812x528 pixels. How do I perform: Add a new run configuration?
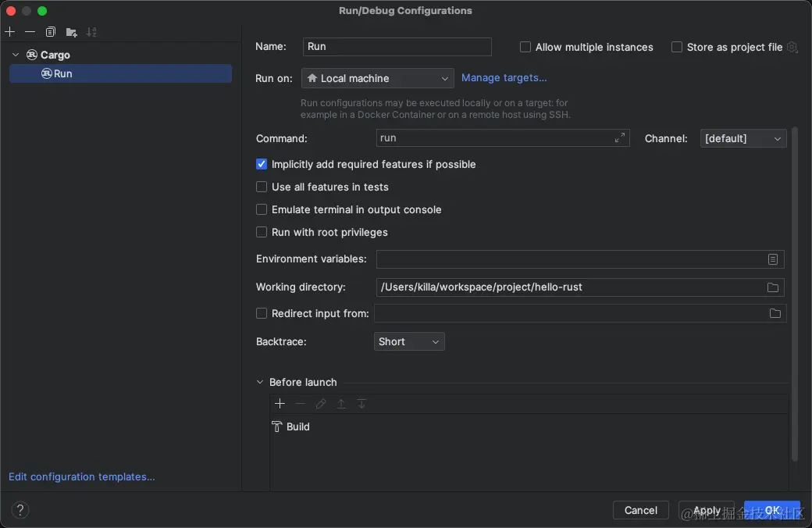[10, 32]
